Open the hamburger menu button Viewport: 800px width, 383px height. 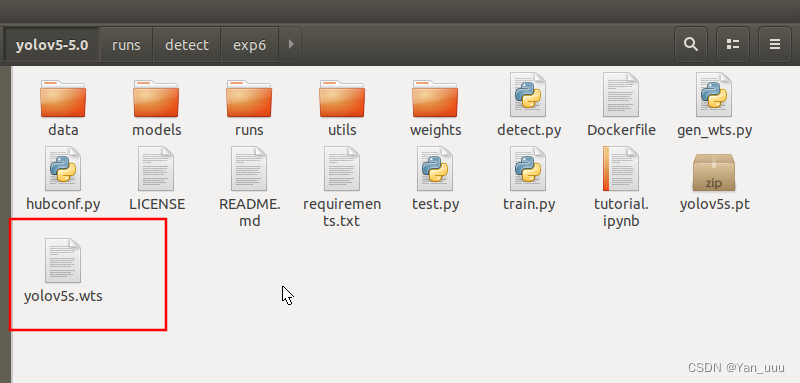tap(774, 45)
